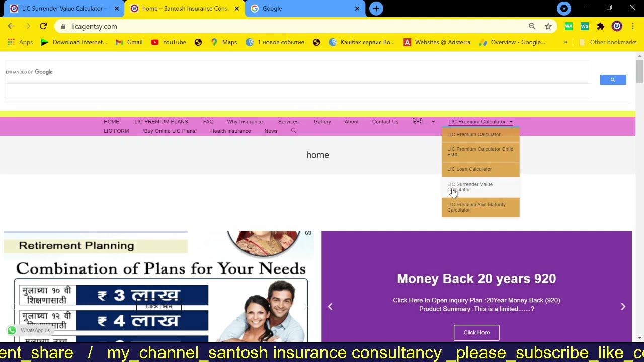
Task: Open Buy Online LIC Plans link
Action: [x=170, y=131]
